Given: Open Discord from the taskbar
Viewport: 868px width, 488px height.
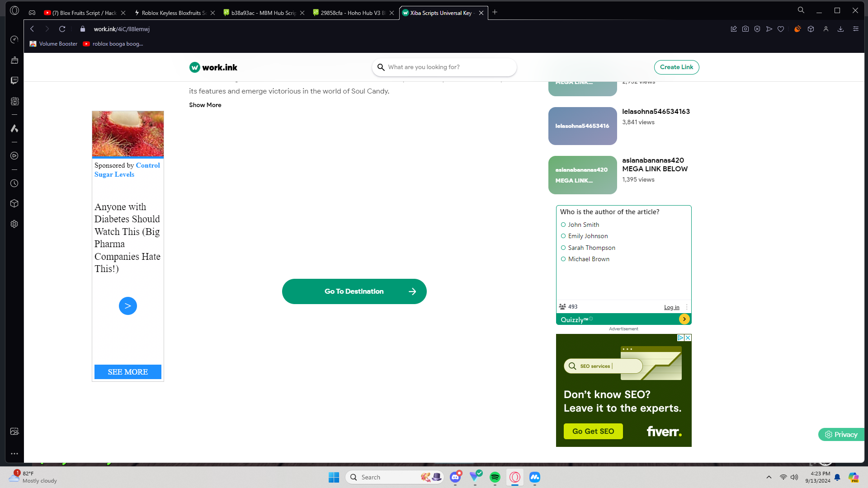Looking at the screenshot, I should click(x=455, y=477).
